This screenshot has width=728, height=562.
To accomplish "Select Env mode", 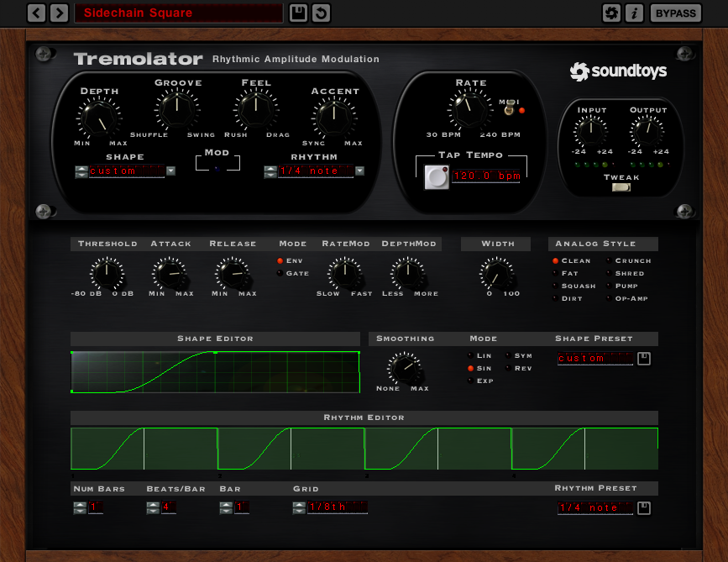I will click(290, 260).
